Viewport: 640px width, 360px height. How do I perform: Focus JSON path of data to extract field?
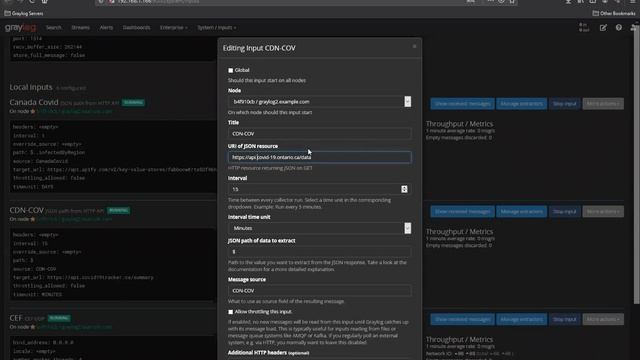tap(320, 252)
